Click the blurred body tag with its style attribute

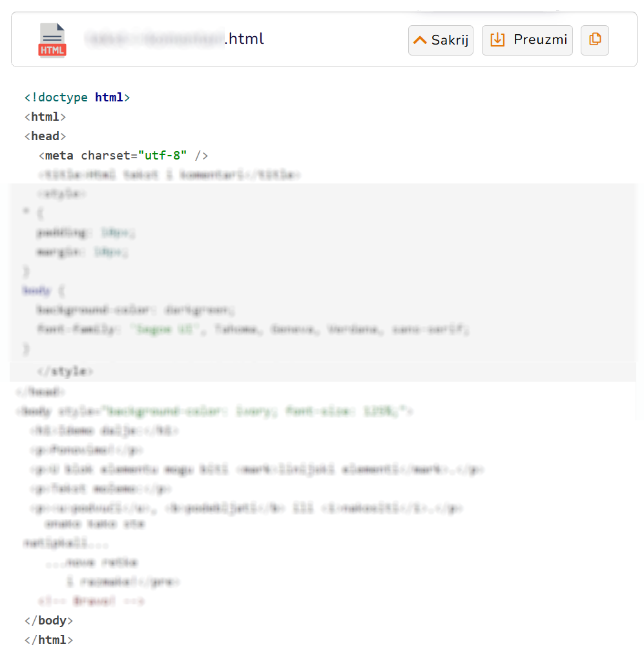click(214, 411)
